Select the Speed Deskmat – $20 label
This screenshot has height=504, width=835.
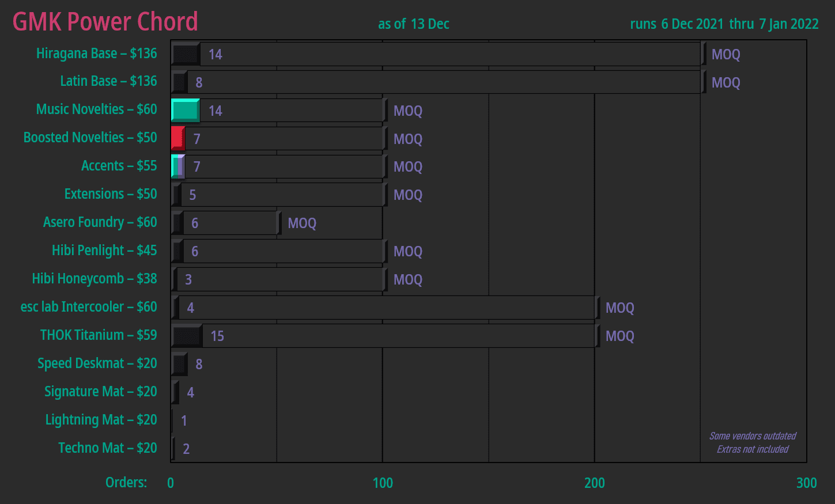(x=97, y=363)
